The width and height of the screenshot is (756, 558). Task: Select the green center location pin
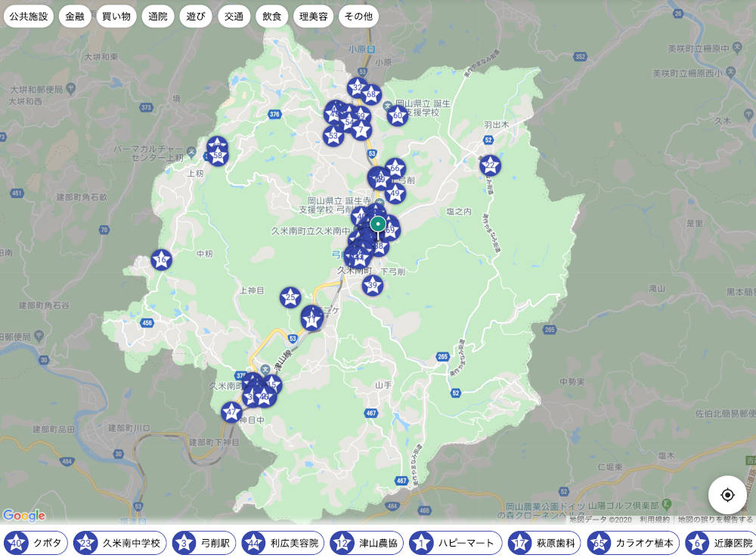tap(378, 225)
